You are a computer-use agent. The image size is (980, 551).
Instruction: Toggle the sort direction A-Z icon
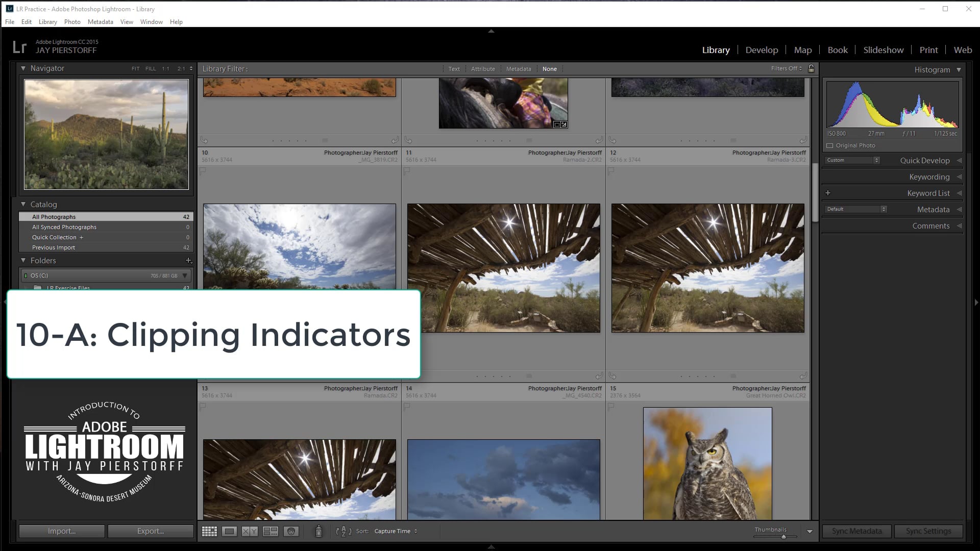344,531
